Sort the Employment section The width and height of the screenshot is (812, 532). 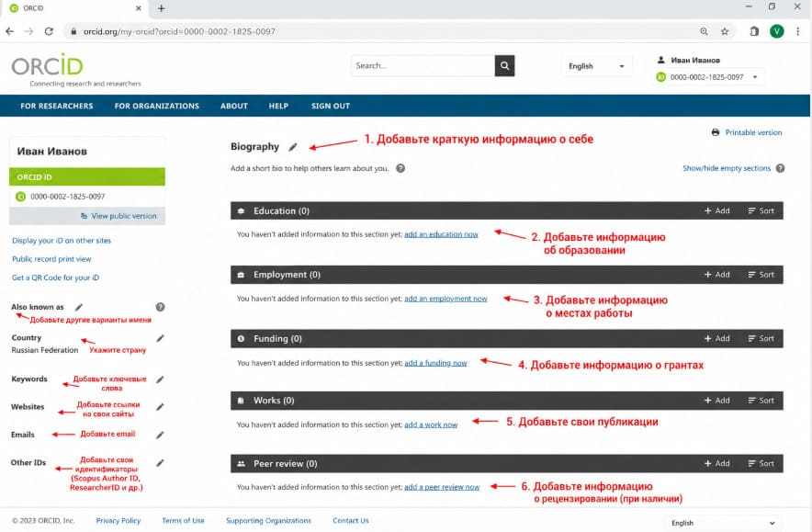click(761, 275)
